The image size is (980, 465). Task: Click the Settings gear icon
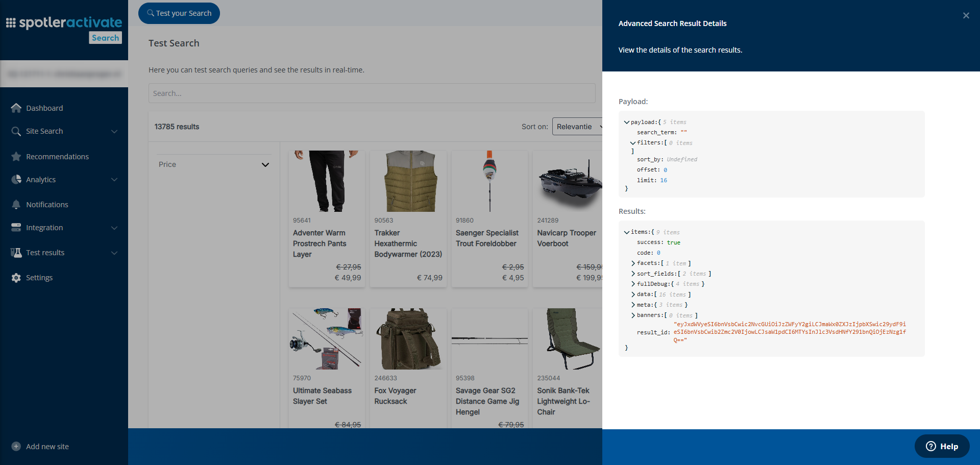coord(16,278)
